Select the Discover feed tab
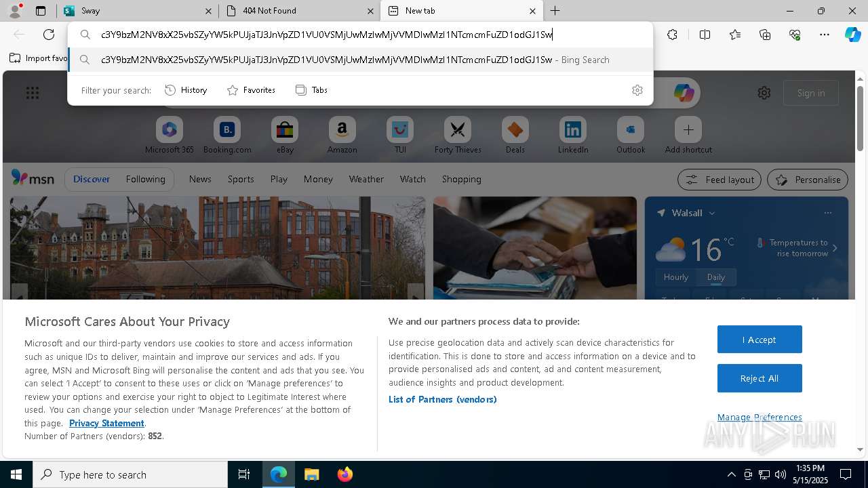868x488 pixels. click(x=92, y=179)
